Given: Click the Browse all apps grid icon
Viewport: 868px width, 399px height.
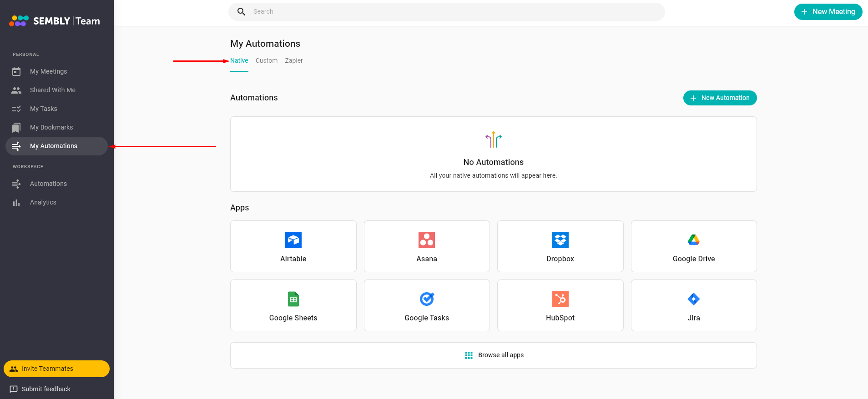Looking at the screenshot, I should tap(469, 355).
